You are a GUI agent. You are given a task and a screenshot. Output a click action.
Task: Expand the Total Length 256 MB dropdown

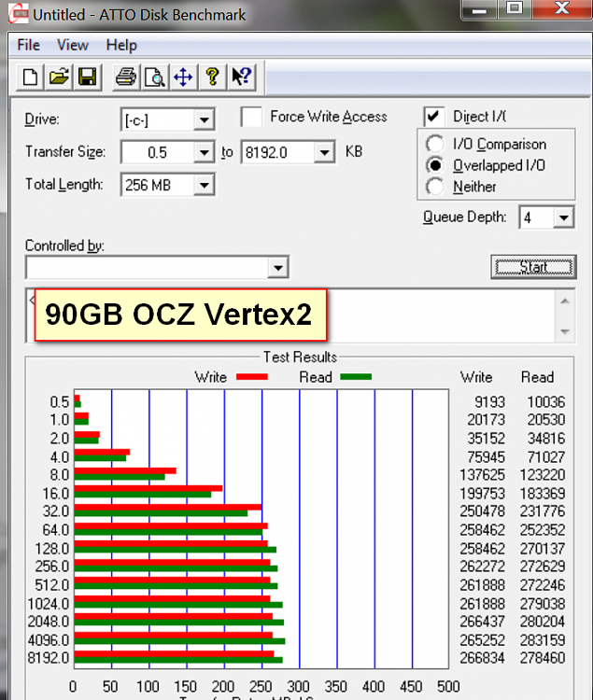[x=204, y=185]
